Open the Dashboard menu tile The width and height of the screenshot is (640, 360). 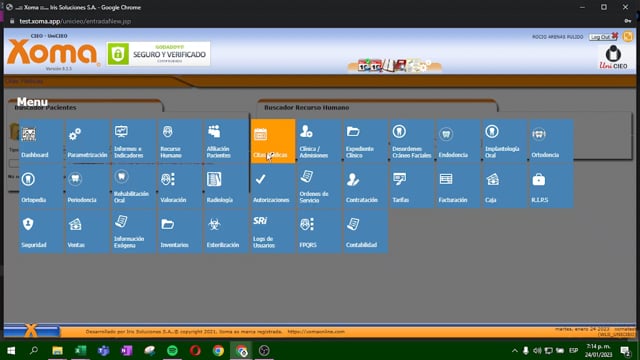41,141
